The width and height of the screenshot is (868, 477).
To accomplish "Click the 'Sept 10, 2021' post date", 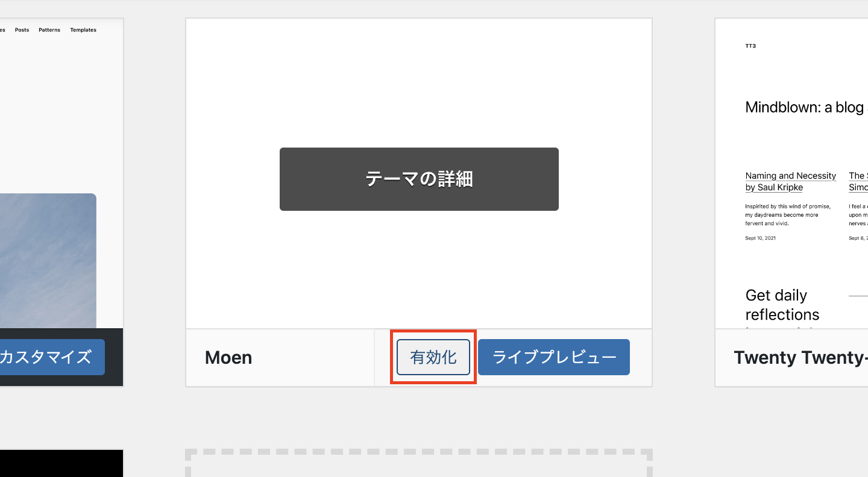I will pyautogui.click(x=761, y=238).
